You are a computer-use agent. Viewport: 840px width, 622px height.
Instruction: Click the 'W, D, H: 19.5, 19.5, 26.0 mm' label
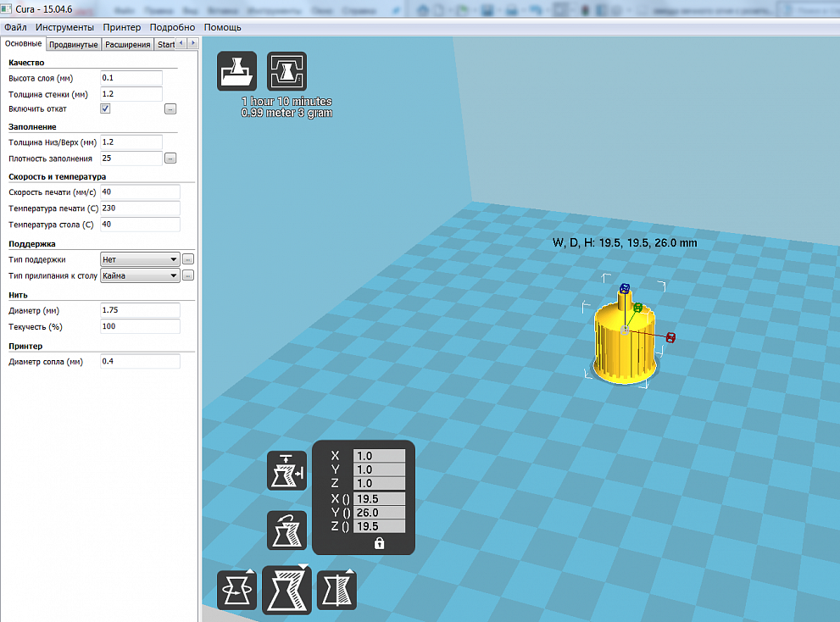(625, 242)
